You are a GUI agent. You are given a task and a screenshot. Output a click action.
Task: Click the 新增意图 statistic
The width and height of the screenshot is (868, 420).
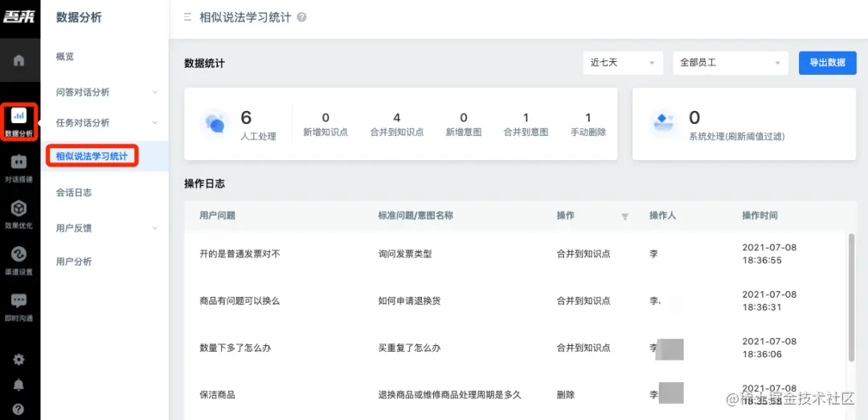464,125
